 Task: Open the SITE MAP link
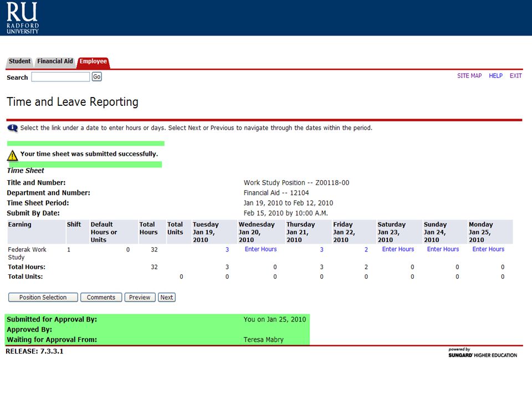(469, 76)
